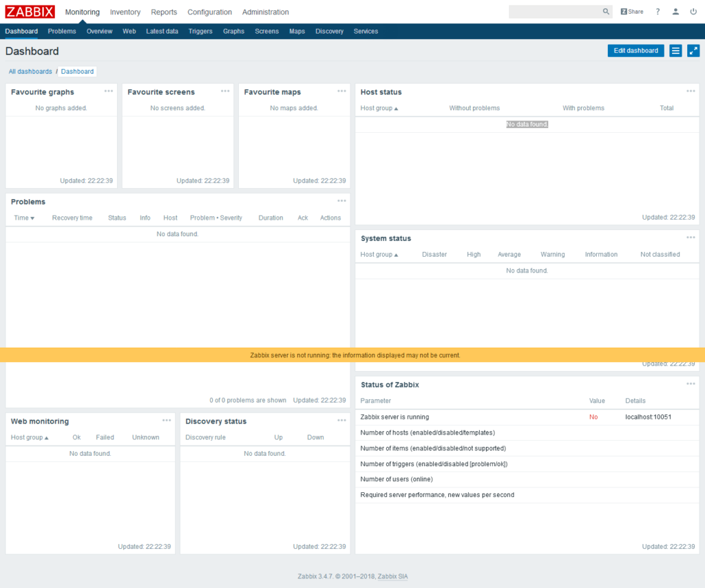Sort Problems by Time column
Image resolution: width=705 pixels, height=588 pixels.
(24, 218)
